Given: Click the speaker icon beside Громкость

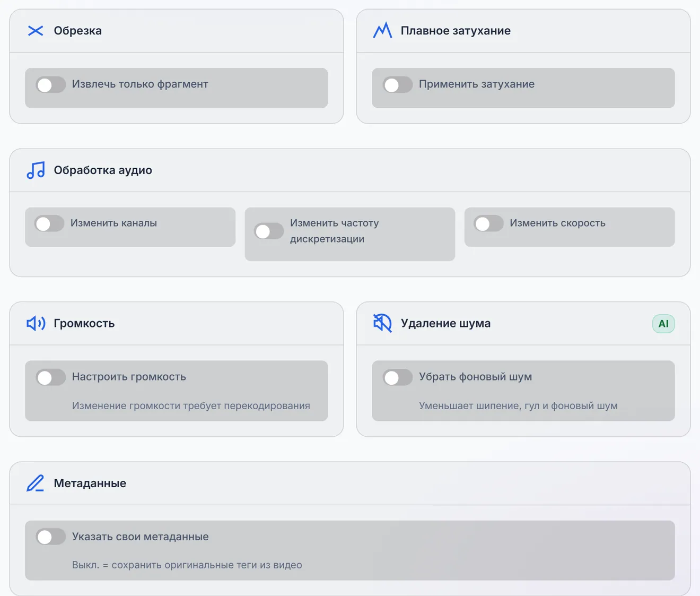Looking at the screenshot, I should 36,323.
